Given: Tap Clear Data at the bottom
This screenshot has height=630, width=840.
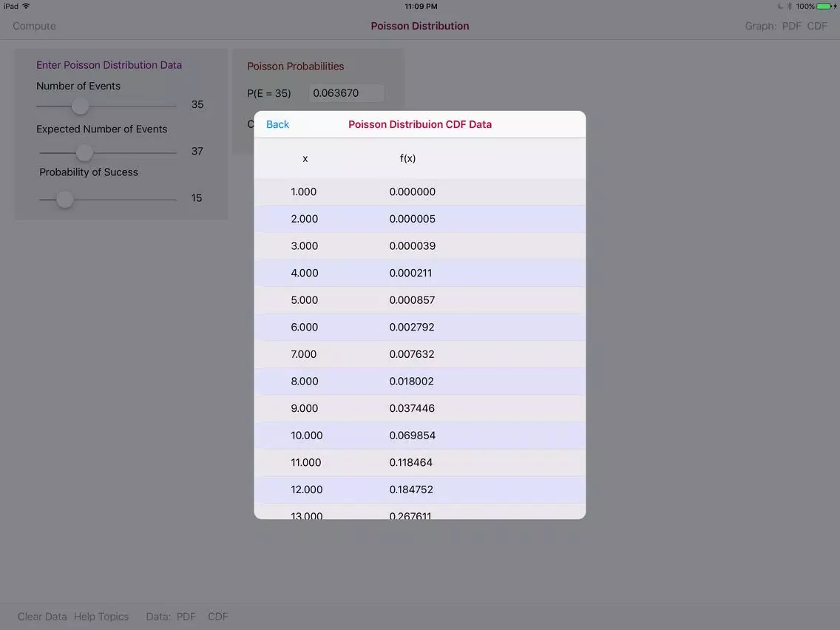Looking at the screenshot, I should coord(42,617).
